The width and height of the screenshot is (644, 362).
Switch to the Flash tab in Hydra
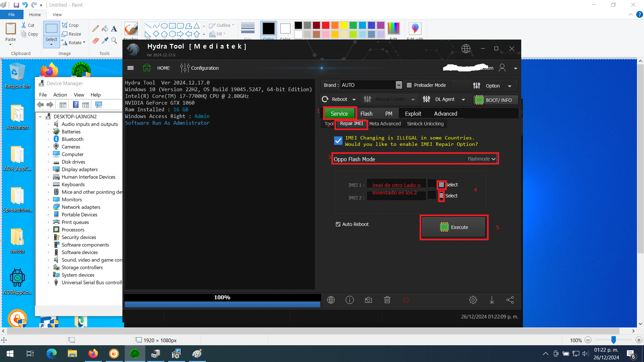(366, 114)
